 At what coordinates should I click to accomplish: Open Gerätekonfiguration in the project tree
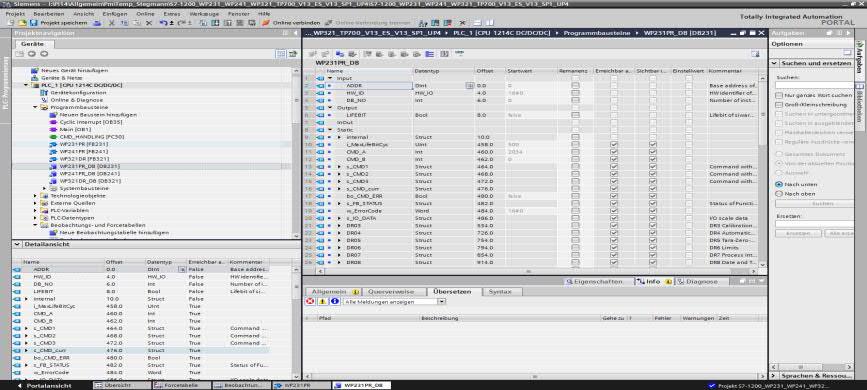tap(79, 92)
